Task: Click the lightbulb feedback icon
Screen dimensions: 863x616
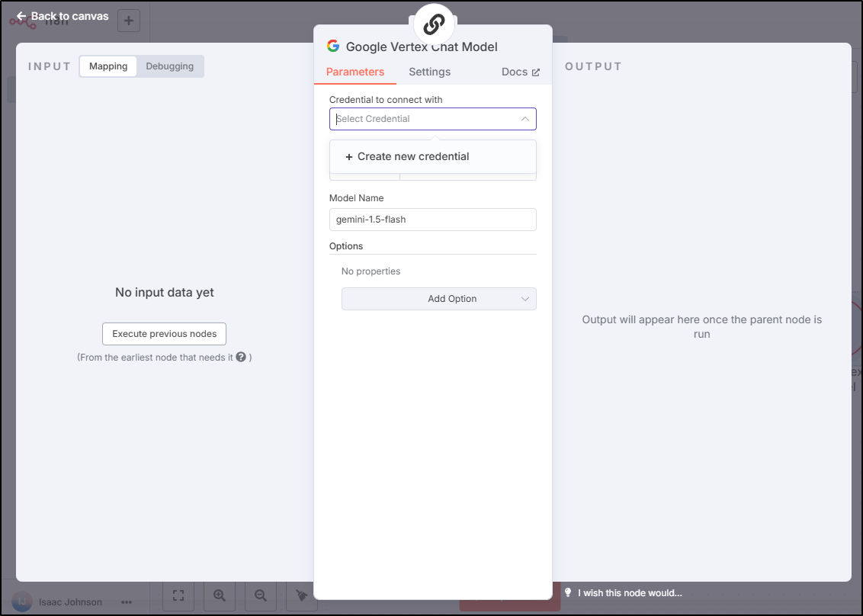Action: click(568, 592)
